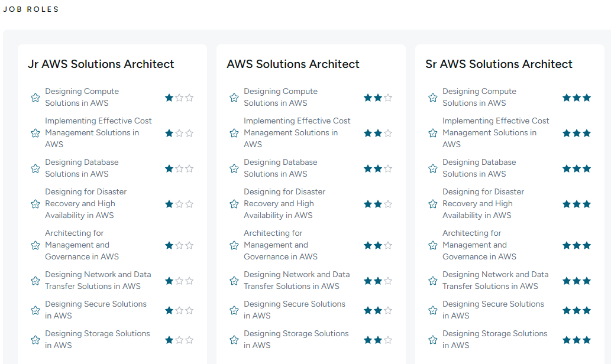Open Designing Compute Solutions skill under Jr Architect
Viewport: 611px width, 364px height.
pos(82,97)
